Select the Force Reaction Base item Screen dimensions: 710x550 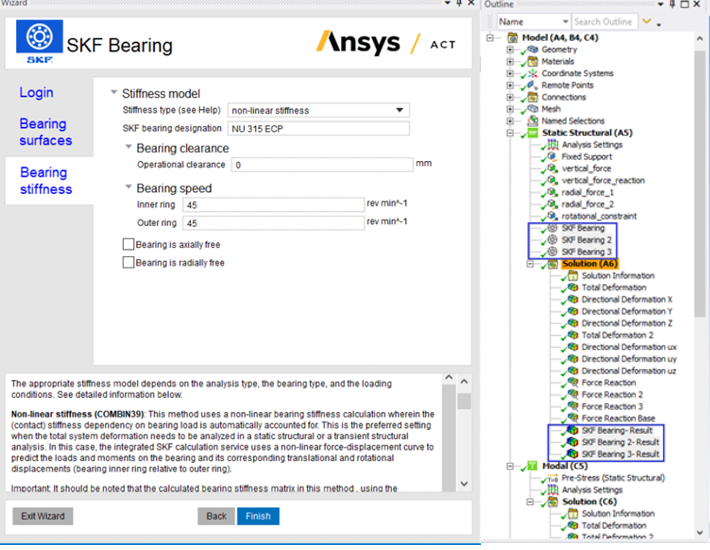click(618, 418)
